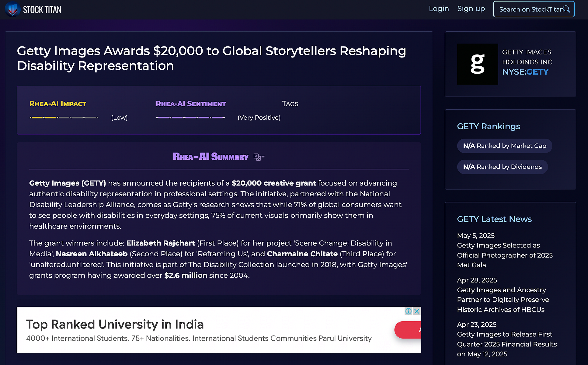Click the GETY Latest News heading
588x365 pixels.
[494, 219]
